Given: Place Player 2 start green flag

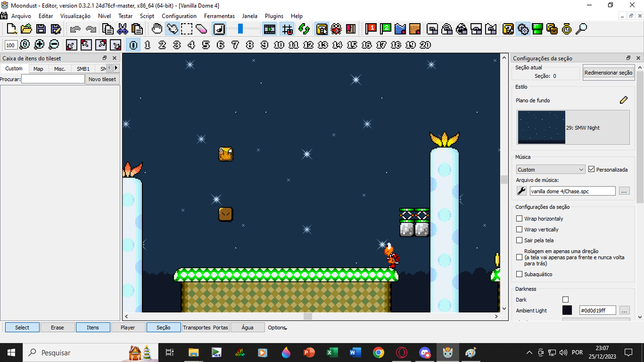Looking at the screenshot, I should 386,29.
